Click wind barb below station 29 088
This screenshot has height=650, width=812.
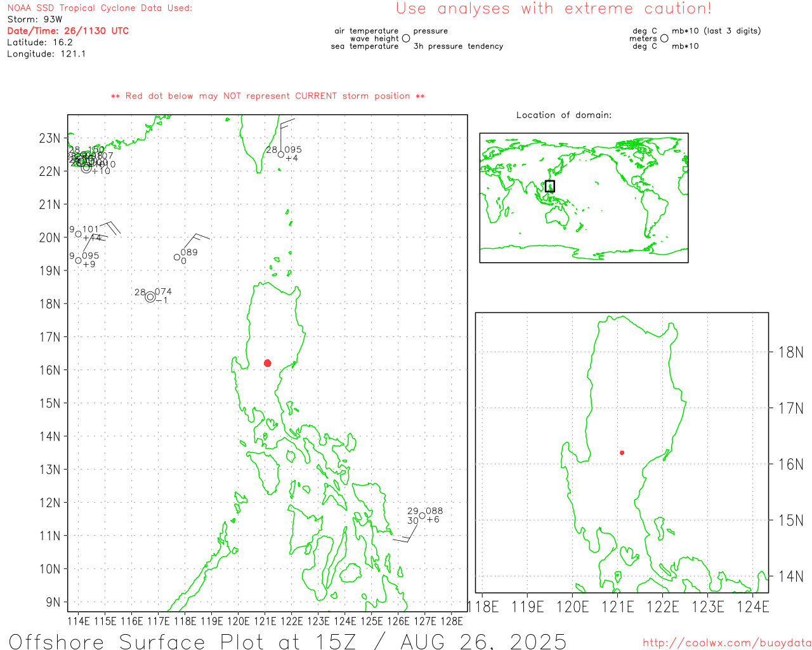point(406,533)
